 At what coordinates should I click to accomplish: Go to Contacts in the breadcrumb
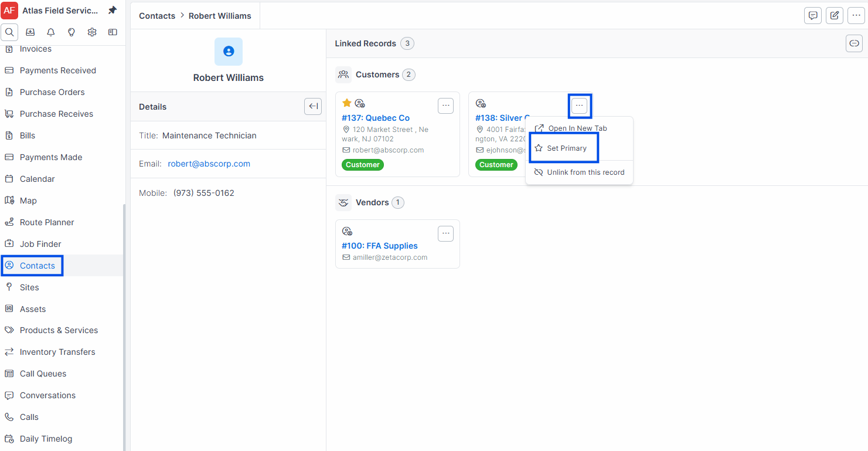(x=157, y=16)
